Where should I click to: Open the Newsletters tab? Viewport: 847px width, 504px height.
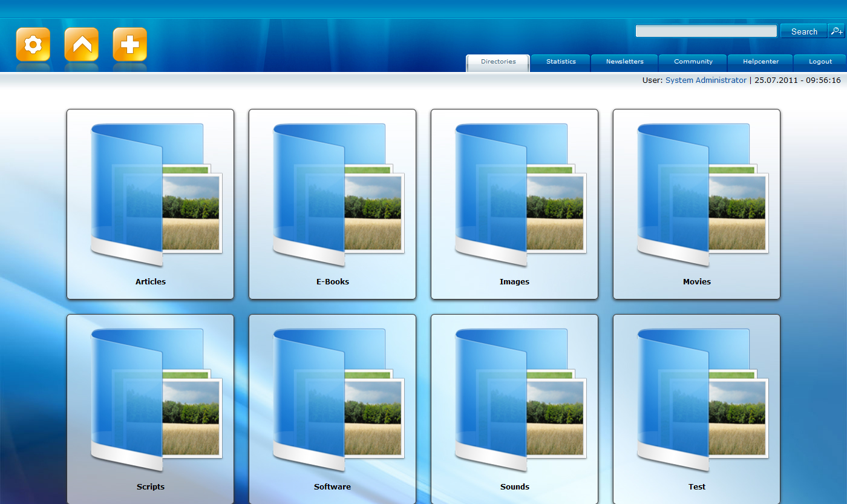[625, 63]
